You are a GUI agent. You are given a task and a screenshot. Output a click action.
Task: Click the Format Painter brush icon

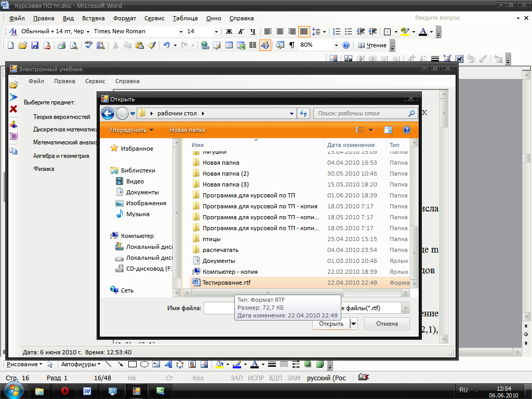point(152,45)
